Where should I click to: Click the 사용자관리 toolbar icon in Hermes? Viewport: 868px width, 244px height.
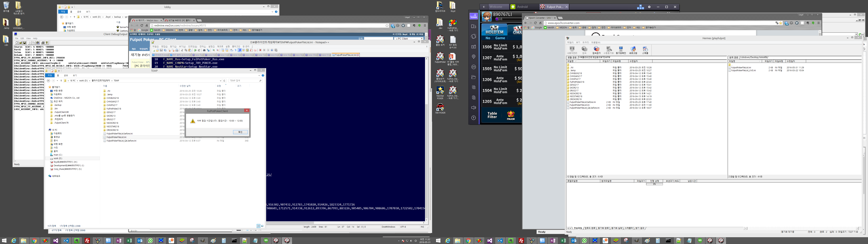[x=572, y=50]
